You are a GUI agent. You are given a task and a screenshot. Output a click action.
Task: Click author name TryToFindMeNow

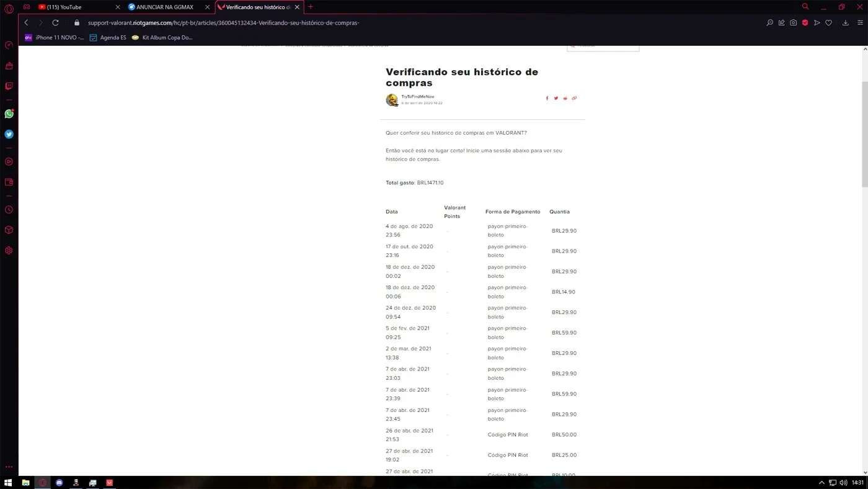tap(418, 97)
